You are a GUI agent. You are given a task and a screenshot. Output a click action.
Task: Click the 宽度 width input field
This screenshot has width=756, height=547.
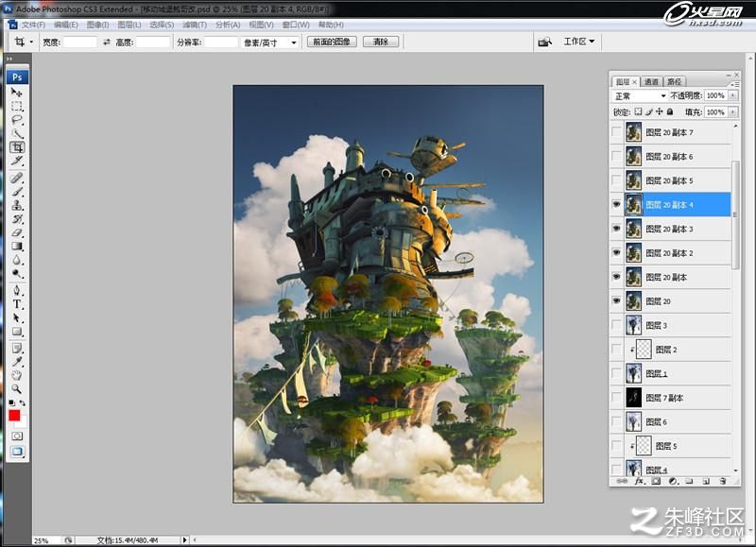pos(80,43)
